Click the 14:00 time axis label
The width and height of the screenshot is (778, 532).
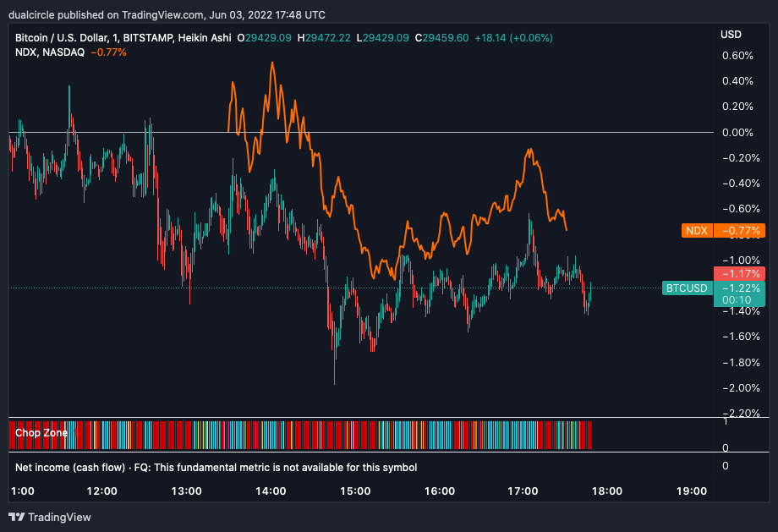271,491
